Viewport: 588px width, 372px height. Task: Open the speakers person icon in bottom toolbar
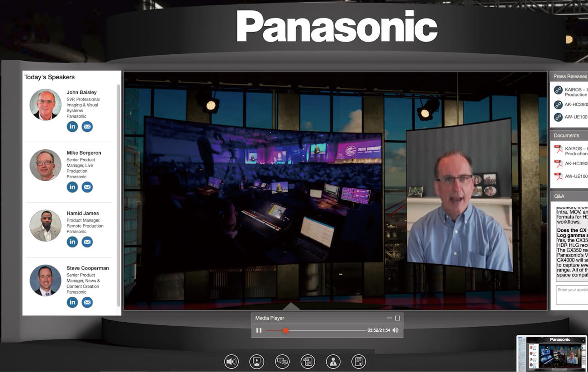(x=333, y=362)
